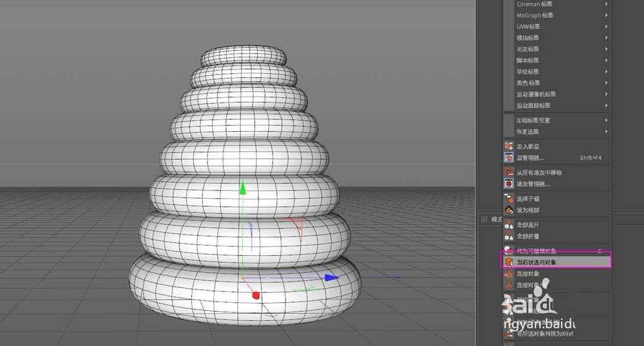Open 场次管理器 via its icon
Screen dimensions: 644x346
(x=509, y=184)
